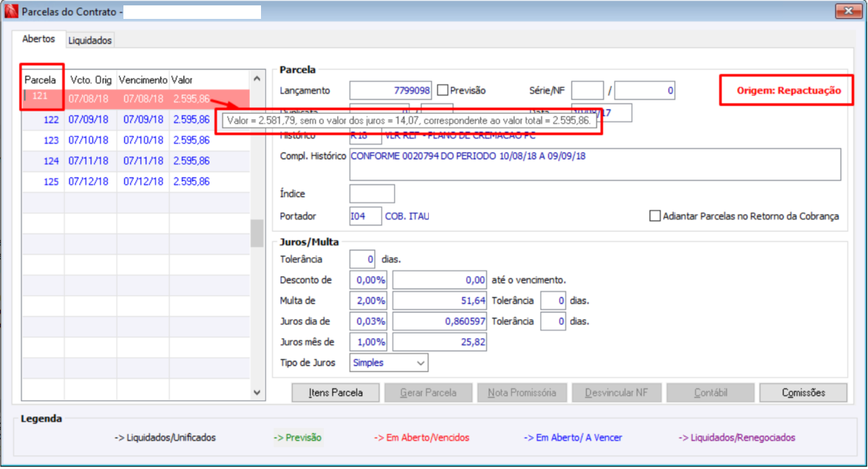Select parcela row 125

(136, 182)
